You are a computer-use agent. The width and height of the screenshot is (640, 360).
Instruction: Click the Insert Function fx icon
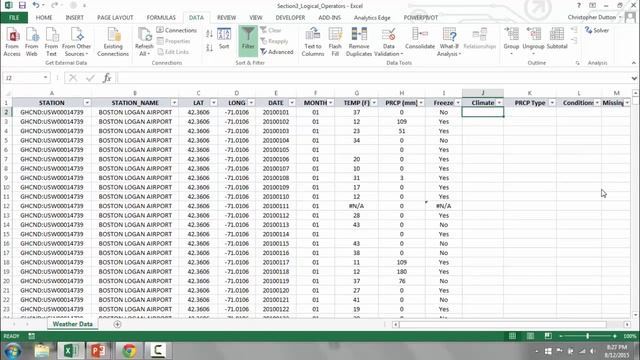[x=107, y=78]
